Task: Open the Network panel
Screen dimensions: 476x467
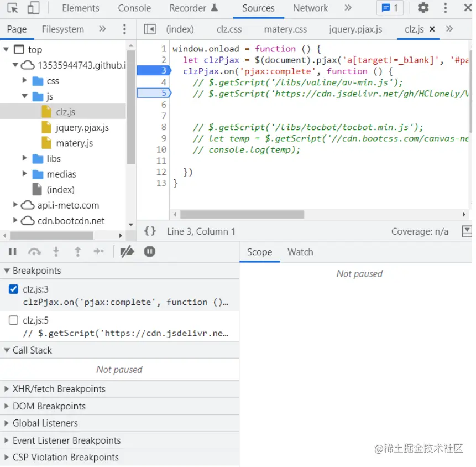Action: [310, 8]
